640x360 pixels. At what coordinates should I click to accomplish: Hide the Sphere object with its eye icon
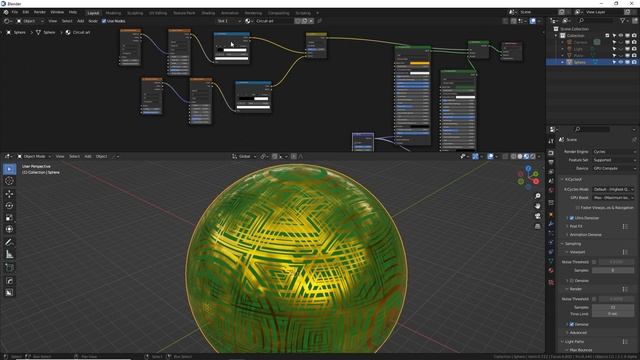pos(621,62)
